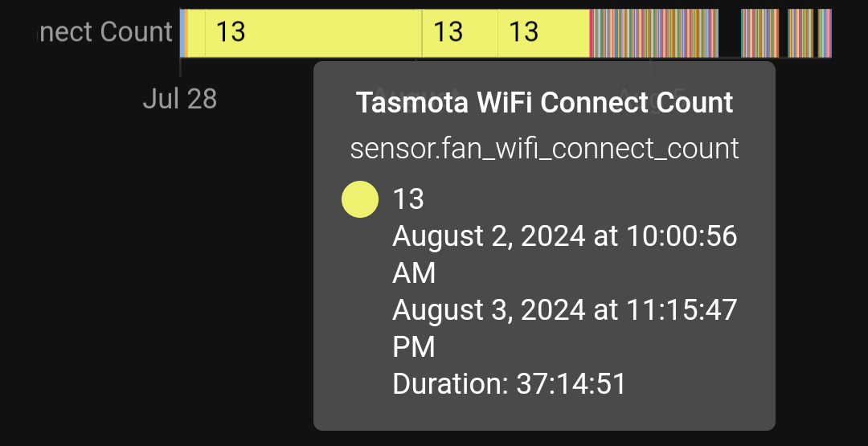Click the Tasmota WiFi Connect Count tooltip title
The height and width of the screenshot is (446, 868).
pos(544,102)
